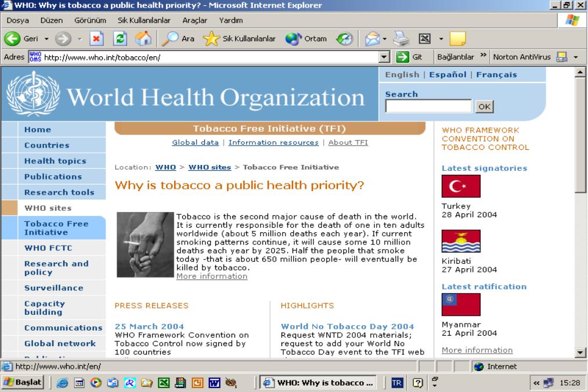Viewport: 588px width, 392px height.
Task: Open the Düzen menu
Action: (52, 20)
